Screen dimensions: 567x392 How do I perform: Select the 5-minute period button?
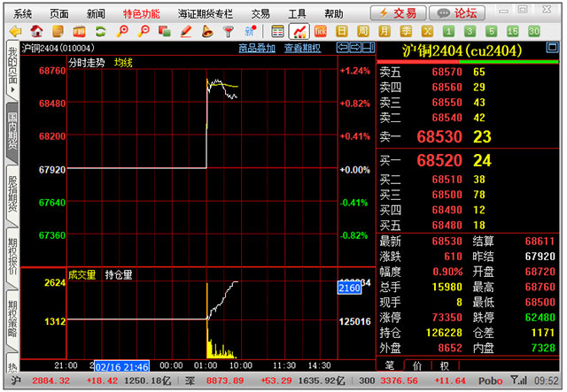492,32
